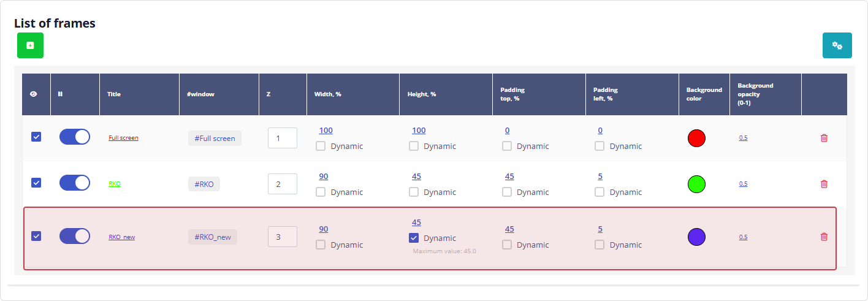
Task: Click the pause icon column header
Action: click(x=60, y=94)
